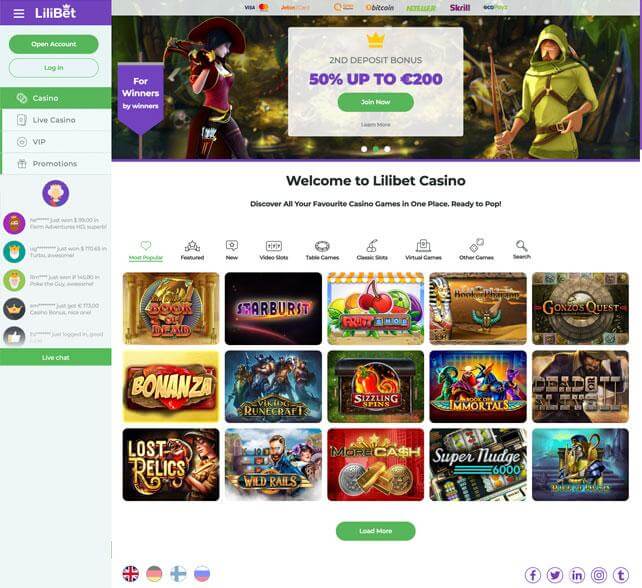Viewport: 642px width, 588px height.
Task: Open the Live Casino menu item
Action: coord(56,120)
